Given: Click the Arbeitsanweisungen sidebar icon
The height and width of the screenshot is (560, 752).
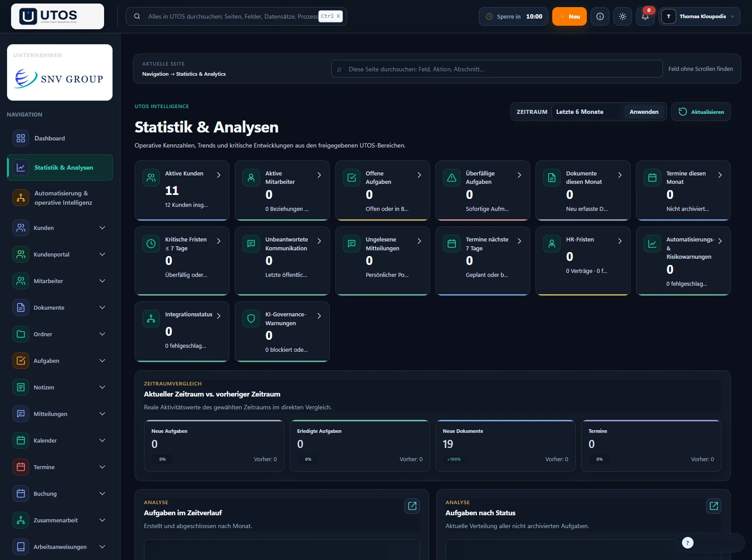Looking at the screenshot, I should coord(21,547).
